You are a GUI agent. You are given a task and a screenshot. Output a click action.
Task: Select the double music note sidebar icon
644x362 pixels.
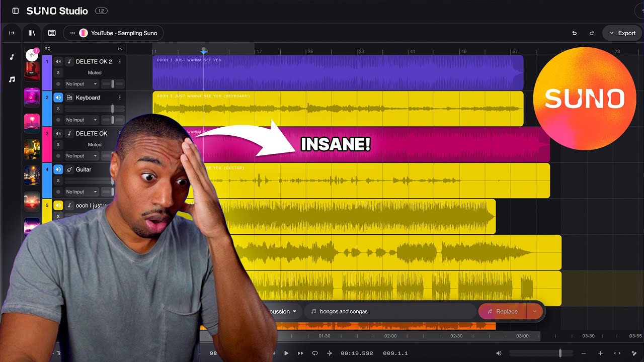12,79
